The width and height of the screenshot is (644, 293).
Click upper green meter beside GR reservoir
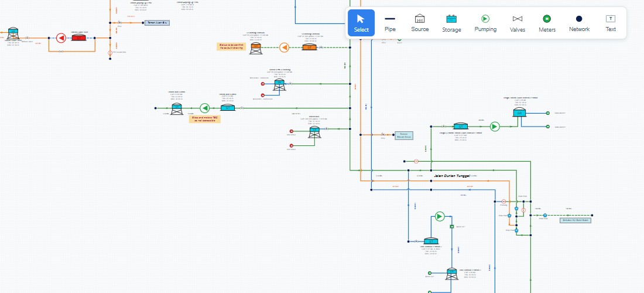tap(547, 113)
